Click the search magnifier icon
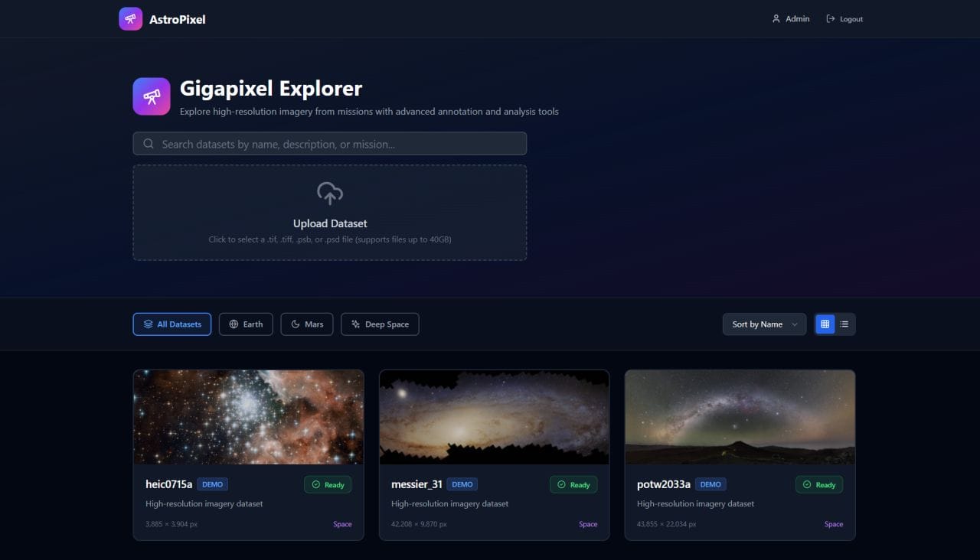Screen dimensions: 980x560 coord(149,144)
